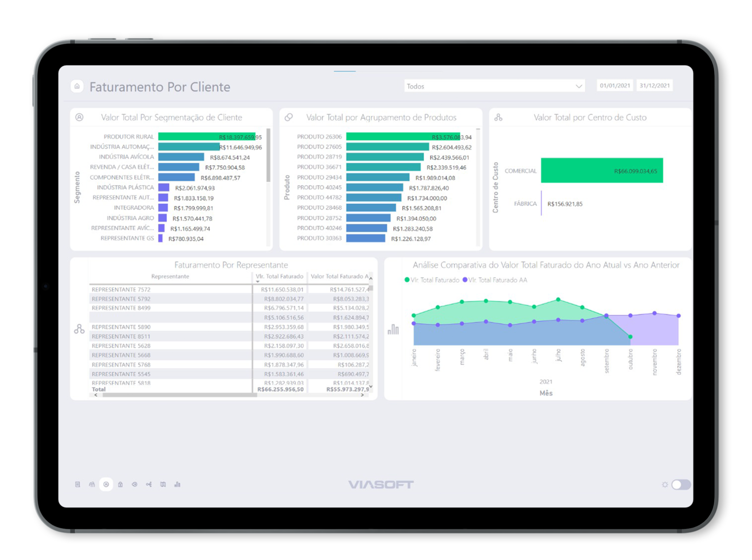
Task: Select the REPRESENTANTE 7572 row
Action: (121, 290)
